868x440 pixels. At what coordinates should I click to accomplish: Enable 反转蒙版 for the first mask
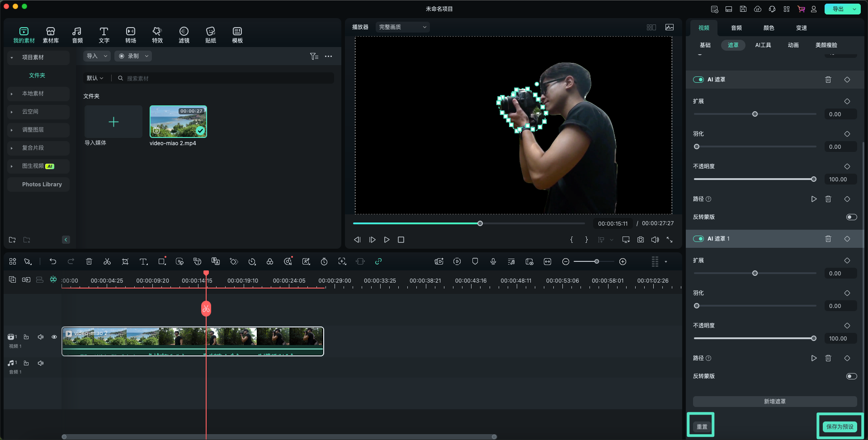851,217
